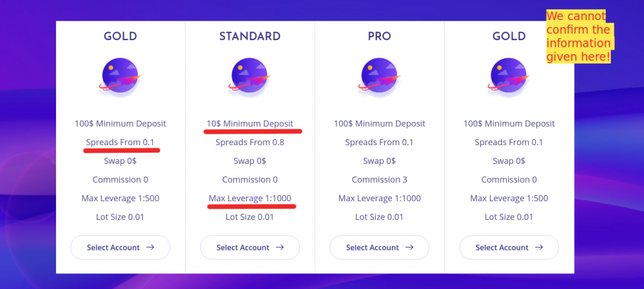Click the planet icon in the last Gold card
The width and height of the screenshot is (644, 289).
point(509,75)
